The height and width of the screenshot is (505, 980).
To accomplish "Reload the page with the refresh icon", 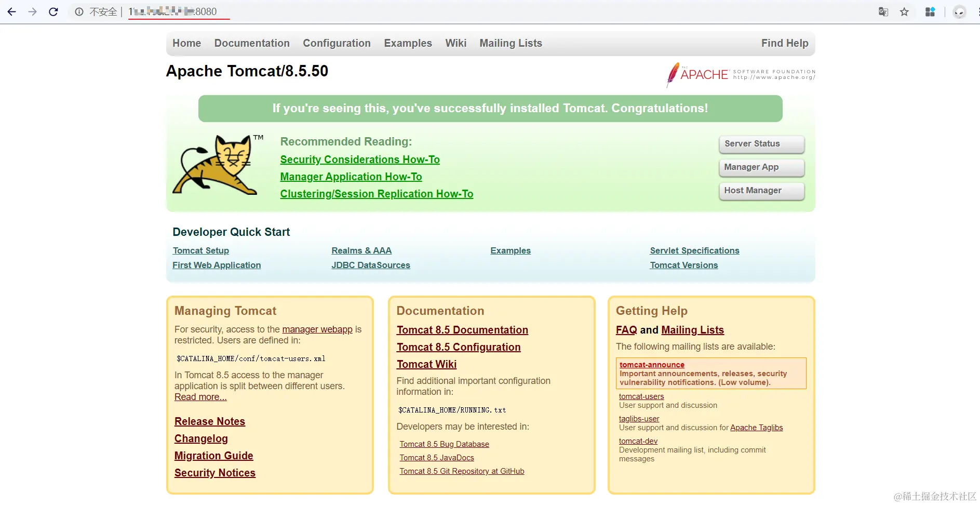I will [x=53, y=11].
